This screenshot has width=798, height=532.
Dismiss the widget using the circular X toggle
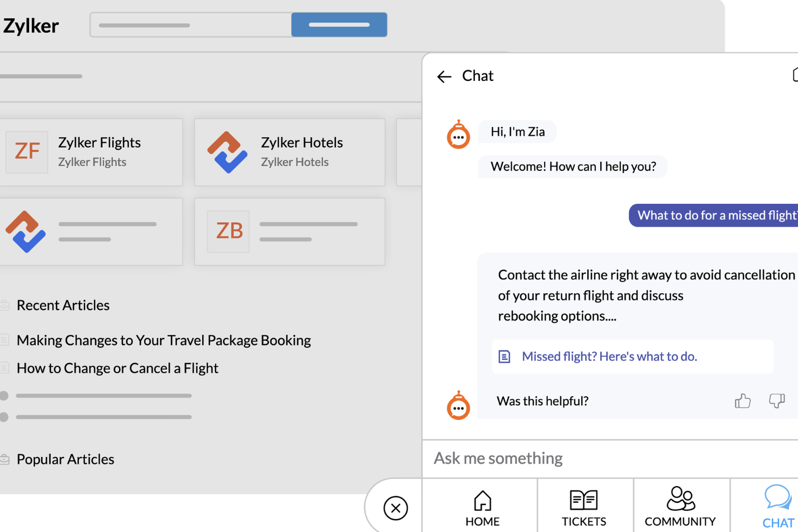point(396,508)
